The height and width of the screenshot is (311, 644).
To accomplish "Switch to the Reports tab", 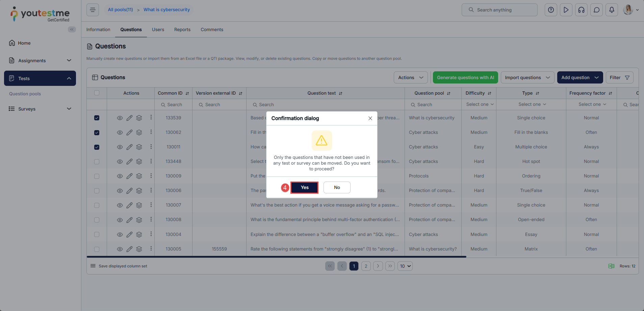I will (x=182, y=29).
